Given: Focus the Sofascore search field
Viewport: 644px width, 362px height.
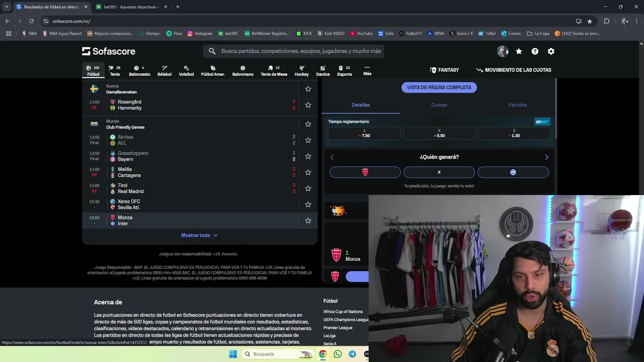Looking at the screenshot, I should 294,51.
